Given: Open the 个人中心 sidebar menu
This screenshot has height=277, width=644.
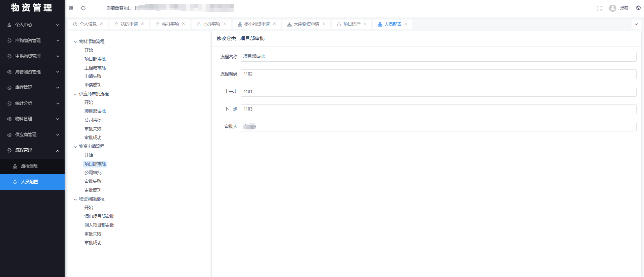Looking at the screenshot, I should pyautogui.click(x=32, y=25).
